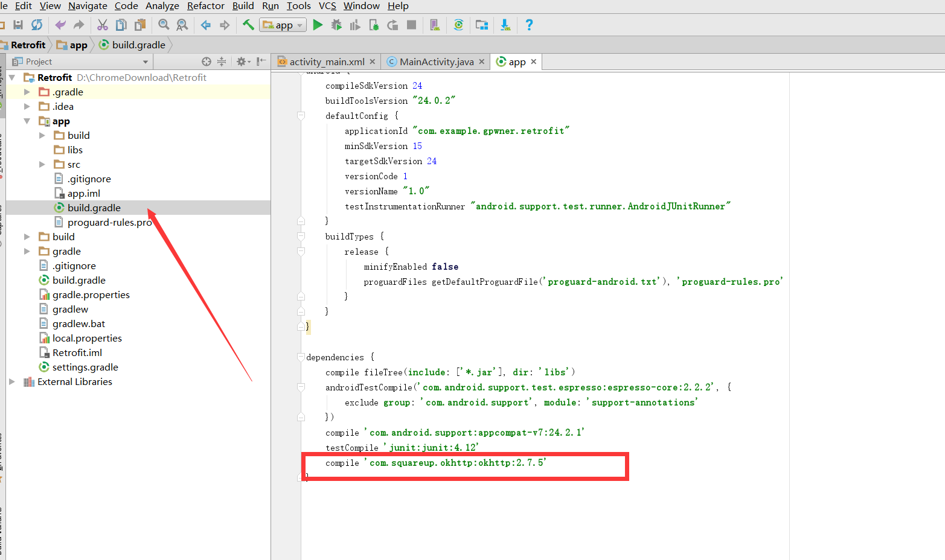Click Retrofit breadcrumb in navigation bar
Screen dimensions: 945x560
[x=28, y=45]
